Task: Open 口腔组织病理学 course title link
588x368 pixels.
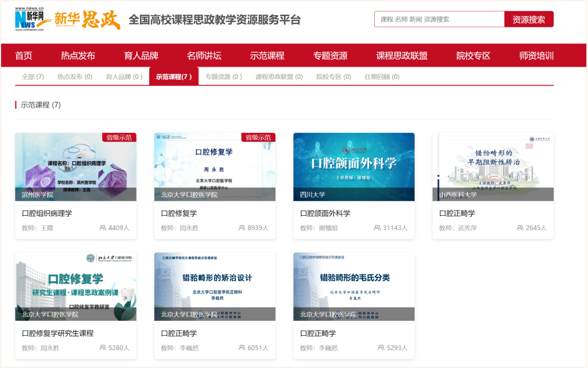Action: click(x=47, y=213)
